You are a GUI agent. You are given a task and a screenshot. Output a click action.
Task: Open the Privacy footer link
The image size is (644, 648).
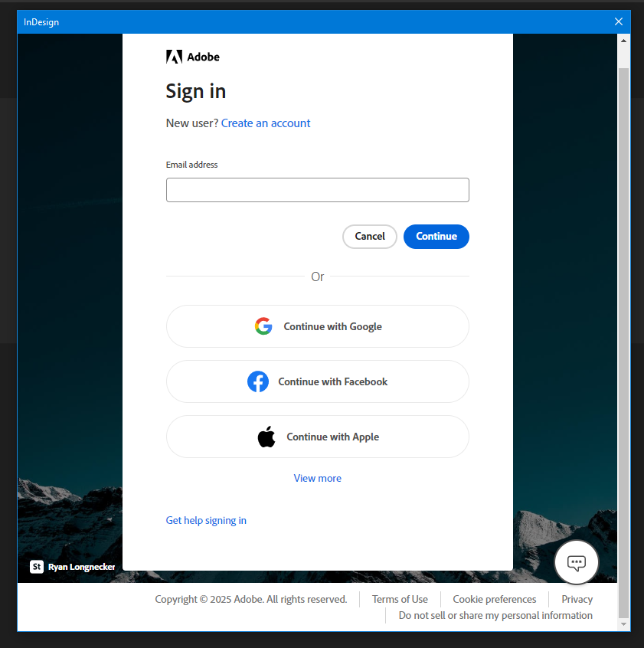click(577, 599)
